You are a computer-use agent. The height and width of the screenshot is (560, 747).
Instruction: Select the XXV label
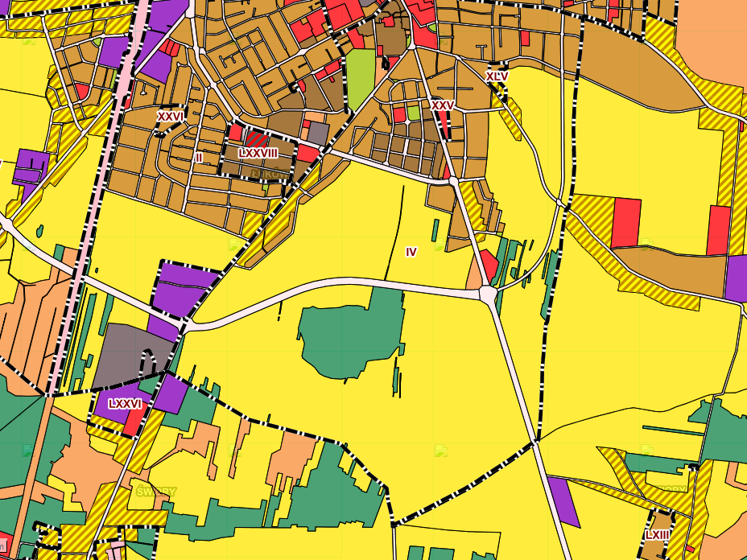tap(443, 105)
